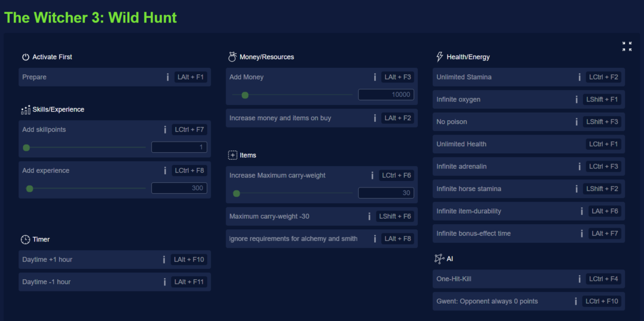Screen dimensions: 644x321
Task: Open info icon for Maximum carry-weight -30
Action: (x=369, y=216)
